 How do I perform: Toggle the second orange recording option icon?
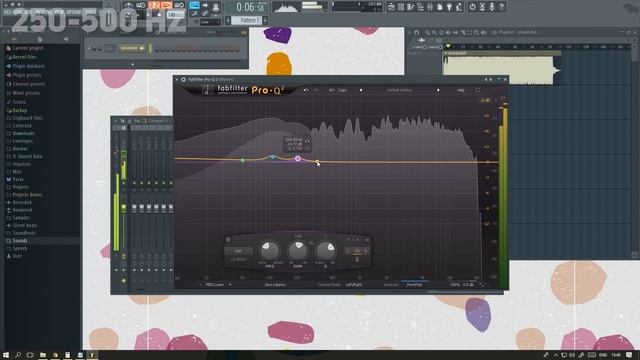click(167, 5)
